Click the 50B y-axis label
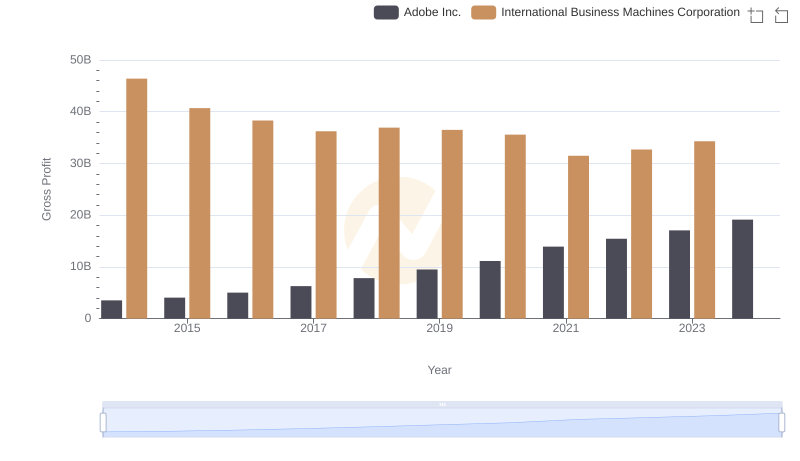 point(81,60)
